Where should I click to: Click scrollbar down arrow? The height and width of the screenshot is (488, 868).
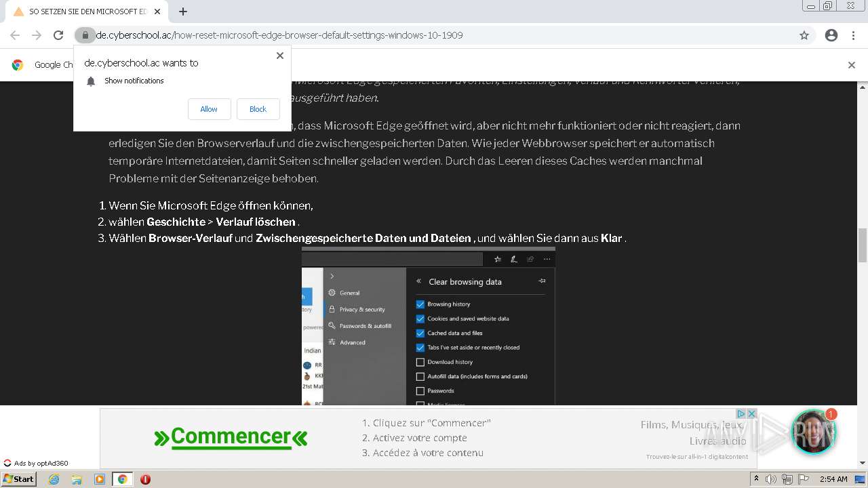(x=863, y=463)
